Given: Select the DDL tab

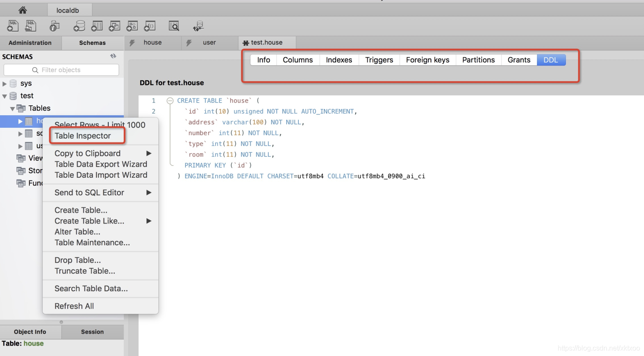Looking at the screenshot, I should (551, 60).
